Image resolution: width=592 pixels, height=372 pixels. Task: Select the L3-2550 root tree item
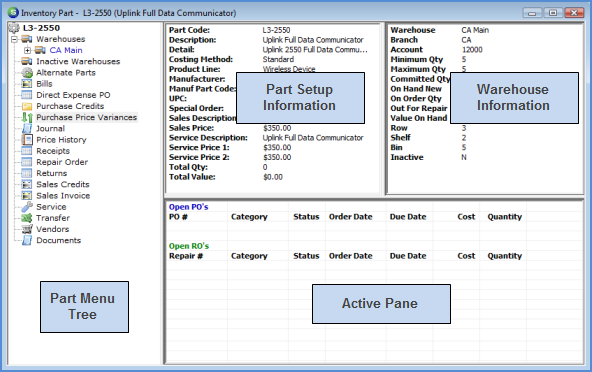pyautogui.click(x=41, y=28)
